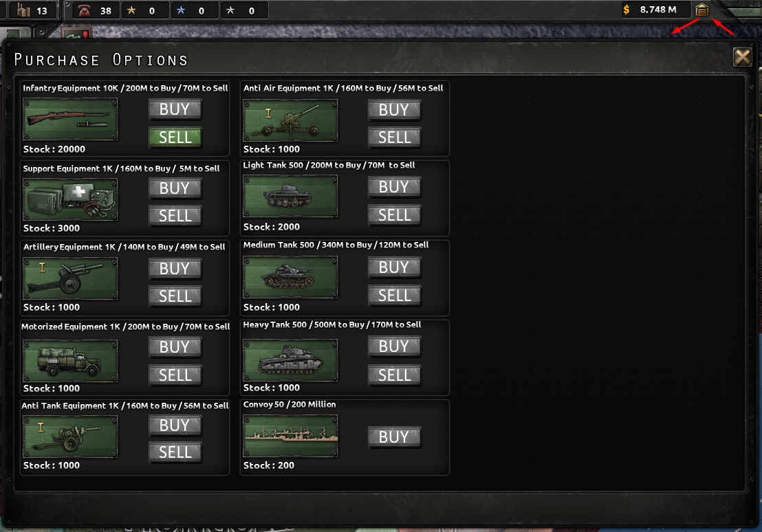Image resolution: width=762 pixels, height=532 pixels.
Task: Click the Convoy ships thumbnail
Action: [x=290, y=436]
